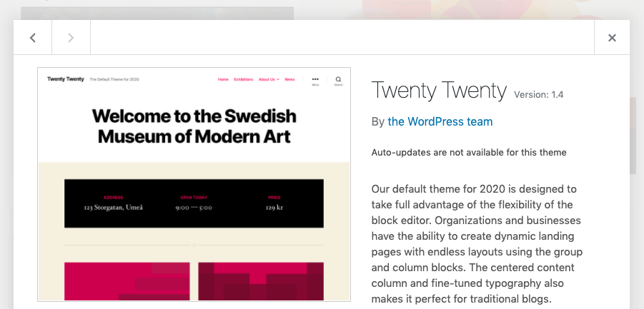The image size is (644, 309).
Task: Click the auto-updates not available notice
Action: tap(469, 152)
